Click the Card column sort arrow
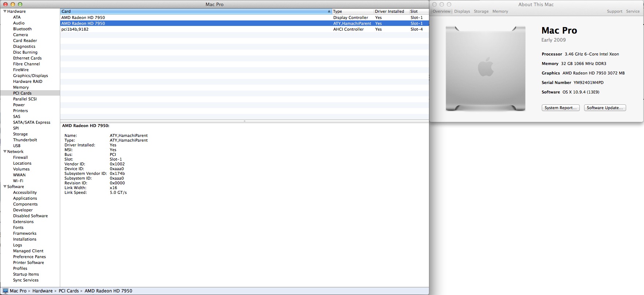 click(329, 11)
